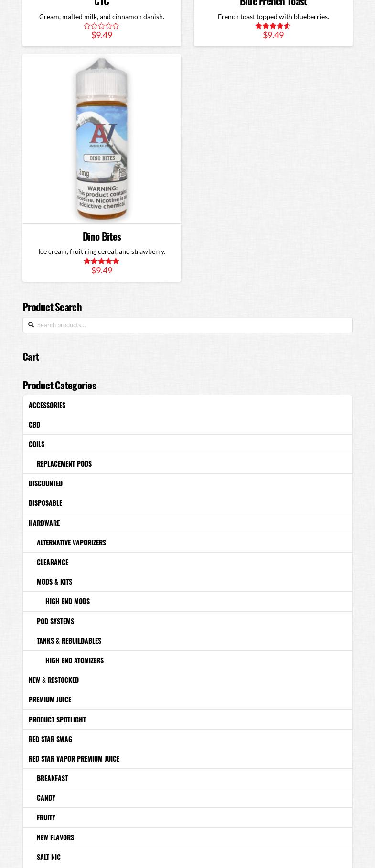
Task: Select the Replacement Pods subcategory
Action: pos(64,463)
